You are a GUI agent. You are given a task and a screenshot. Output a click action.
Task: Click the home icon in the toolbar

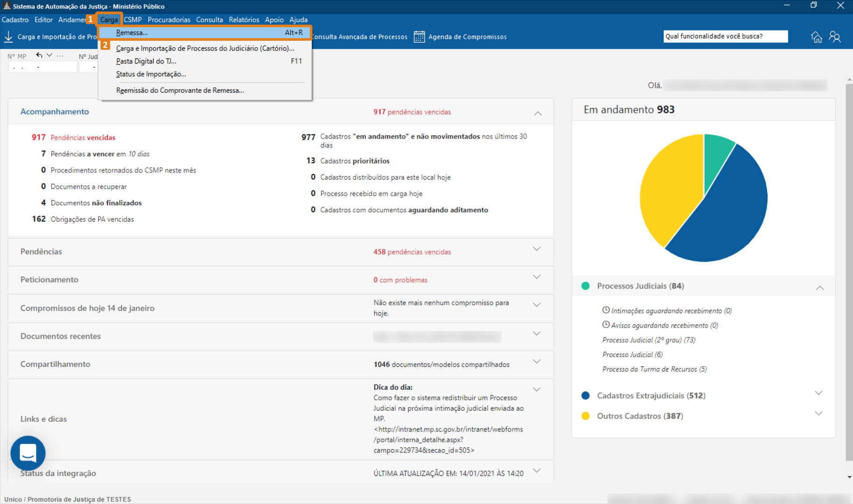point(816,37)
